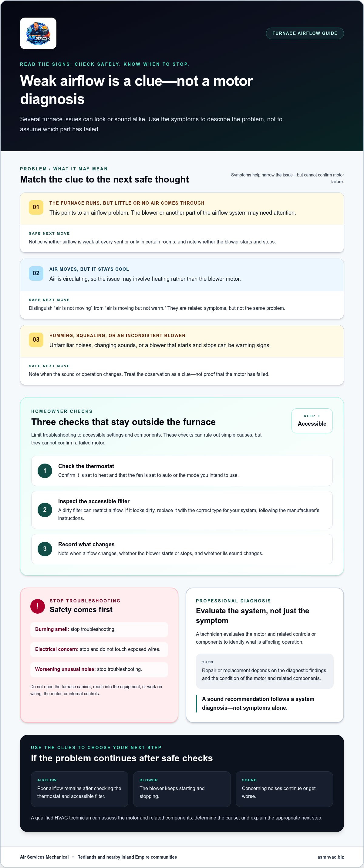Select the Electrical concern warning row

pyautogui.click(x=99, y=649)
